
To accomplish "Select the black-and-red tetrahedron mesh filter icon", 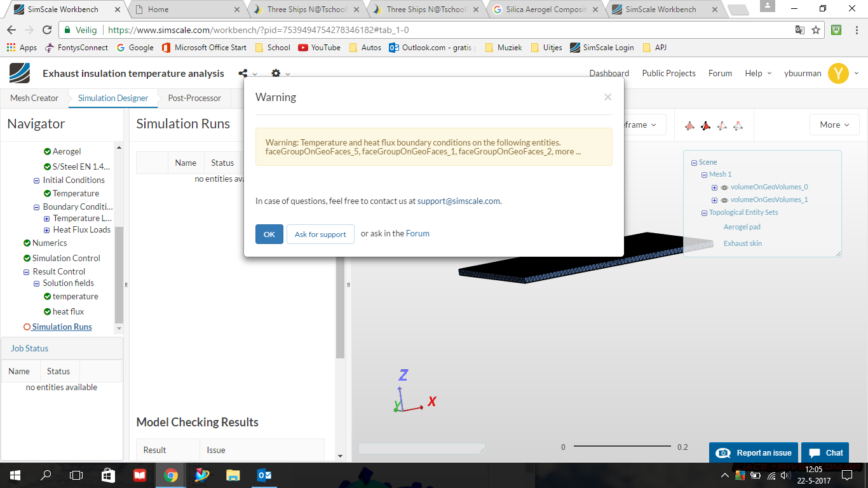I will pos(705,125).
